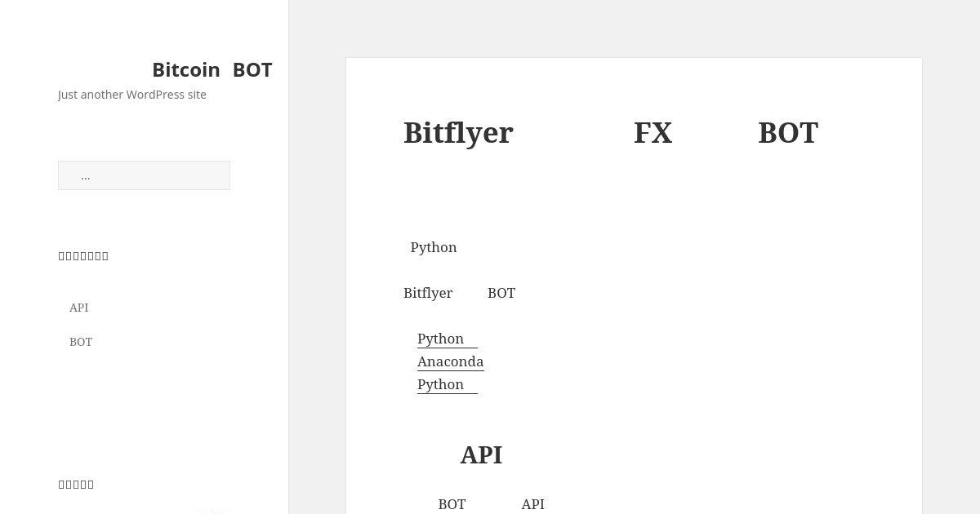This screenshot has height=514, width=980.
Task: Open the Bitflyer FX BOT article title
Action: pos(610,133)
